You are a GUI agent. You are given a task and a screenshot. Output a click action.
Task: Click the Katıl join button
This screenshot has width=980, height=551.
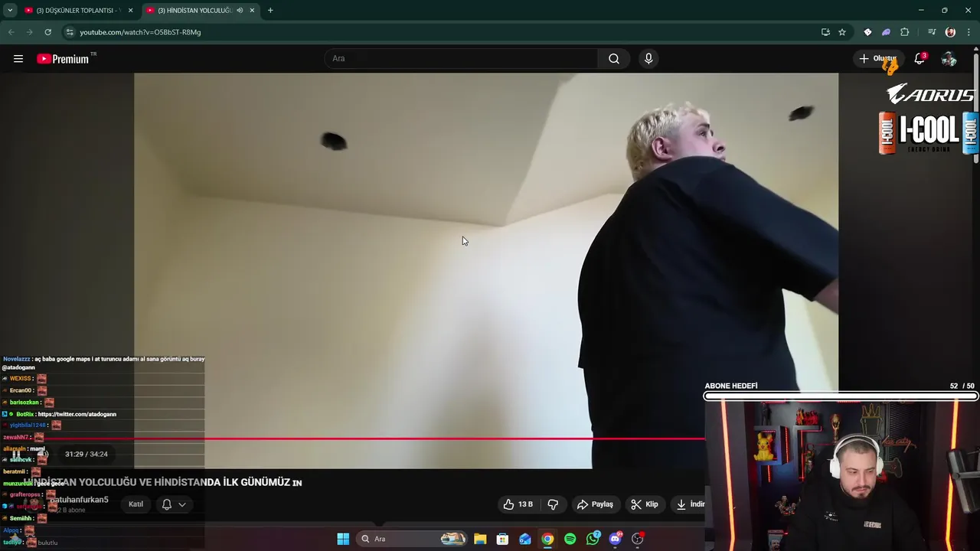(136, 504)
